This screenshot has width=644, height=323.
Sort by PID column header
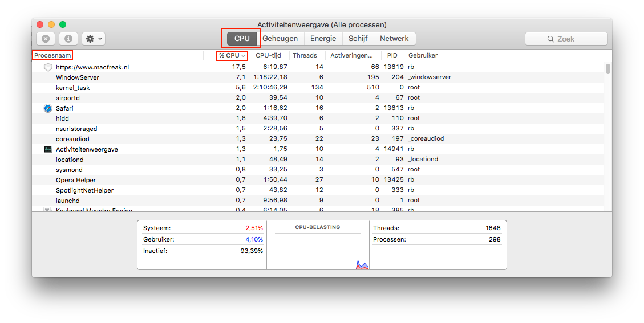pyautogui.click(x=392, y=55)
